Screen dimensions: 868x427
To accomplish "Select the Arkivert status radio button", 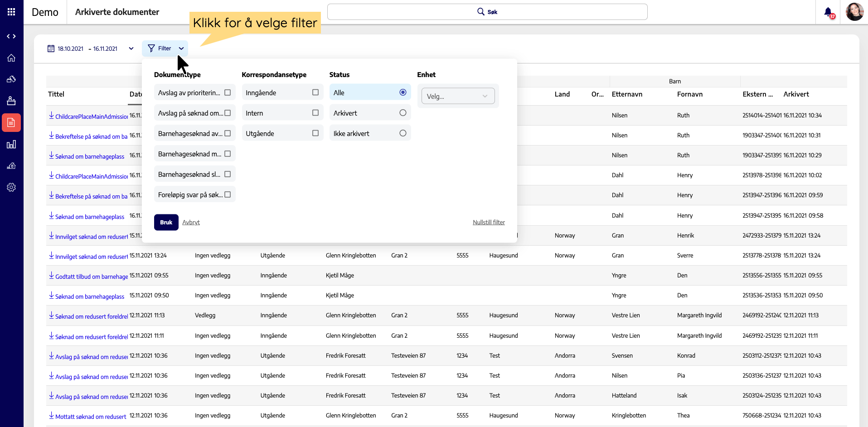I will coord(403,113).
